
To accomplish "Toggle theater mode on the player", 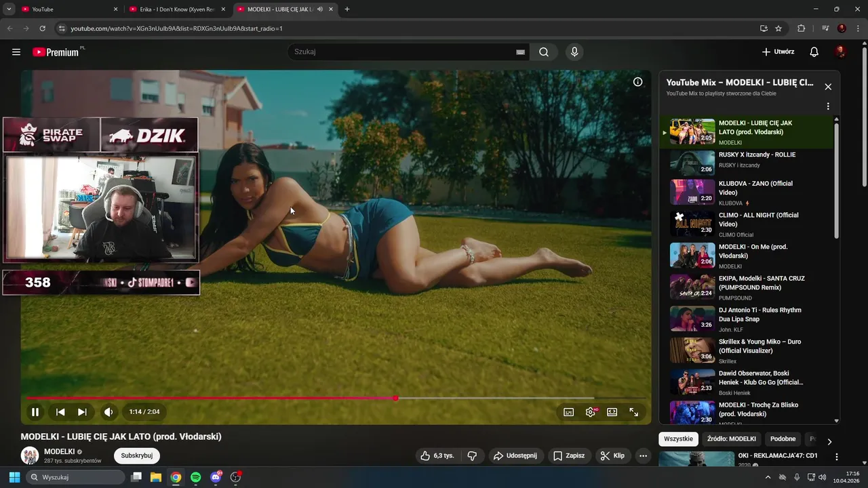I will [x=612, y=412].
